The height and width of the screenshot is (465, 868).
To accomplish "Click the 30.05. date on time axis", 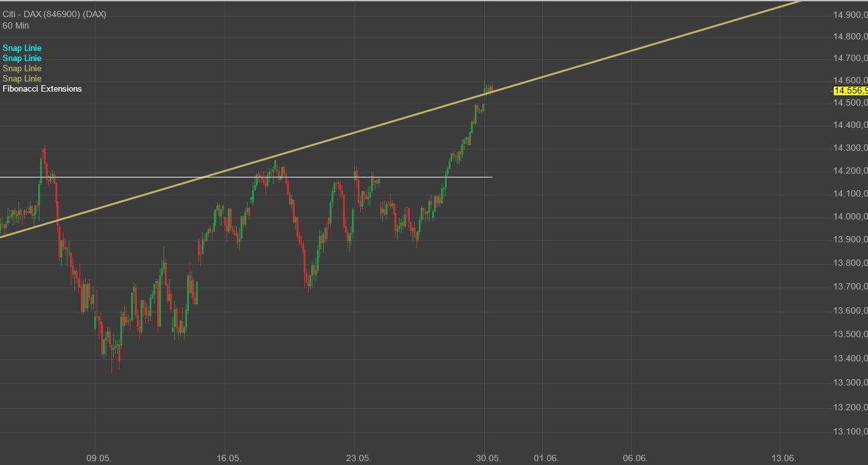I will 488,458.
